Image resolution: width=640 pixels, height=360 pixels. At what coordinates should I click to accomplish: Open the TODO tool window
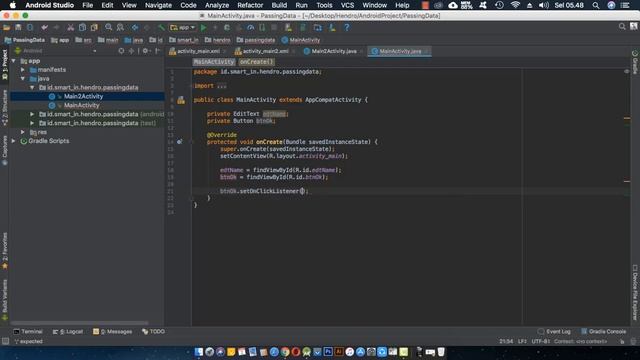(153, 331)
